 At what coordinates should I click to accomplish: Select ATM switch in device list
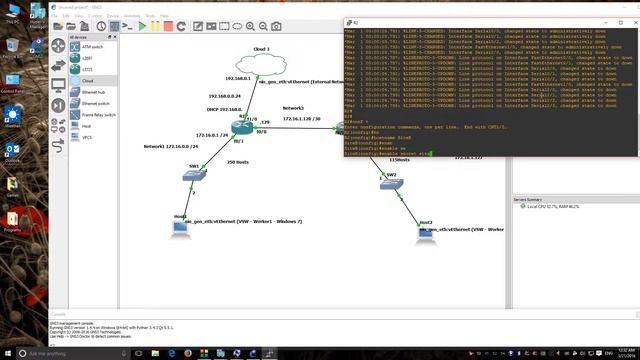93,47
